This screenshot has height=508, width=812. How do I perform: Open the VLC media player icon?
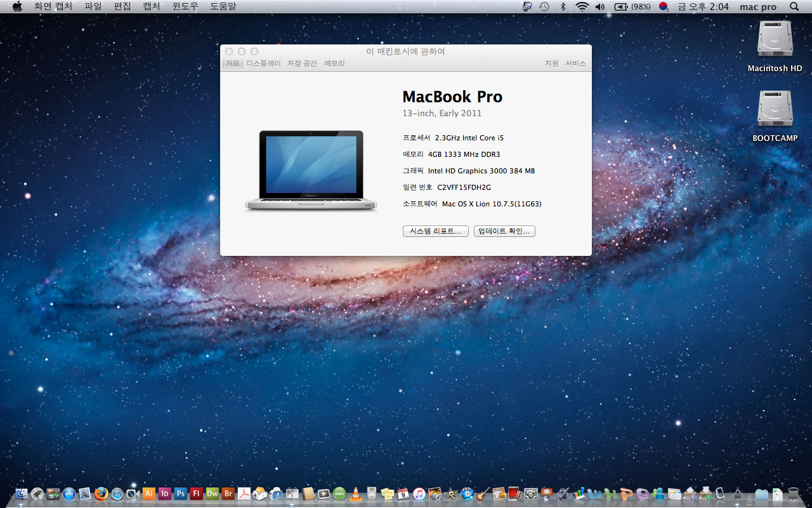tap(356, 493)
